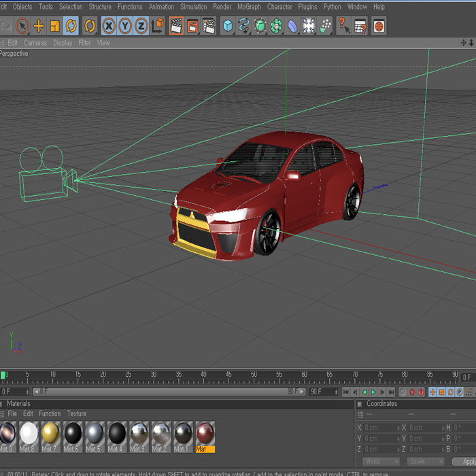Viewport: 476px width, 476px height.
Task: Toggle the Z axis lock
Action: pos(141,26)
